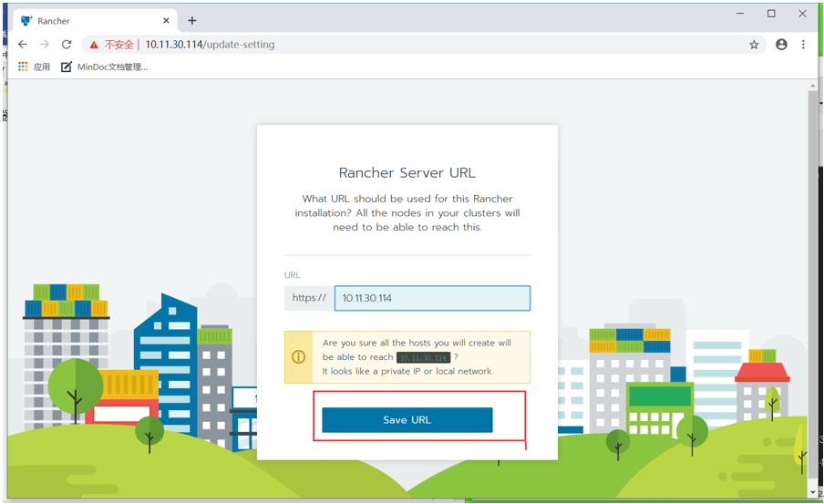Viewport: 824px width, 504px height.
Task: Click the address bar URL 10.11.30.114/update-setting
Action: pyautogui.click(x=210, y=45)
